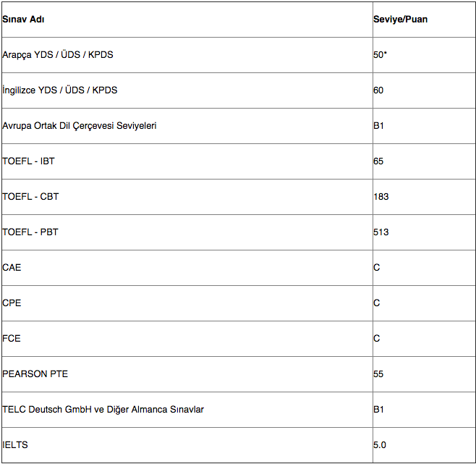Click the score 55 for PEARSON PTE
The image size is (476, 464).
click(x=378, y=374)
